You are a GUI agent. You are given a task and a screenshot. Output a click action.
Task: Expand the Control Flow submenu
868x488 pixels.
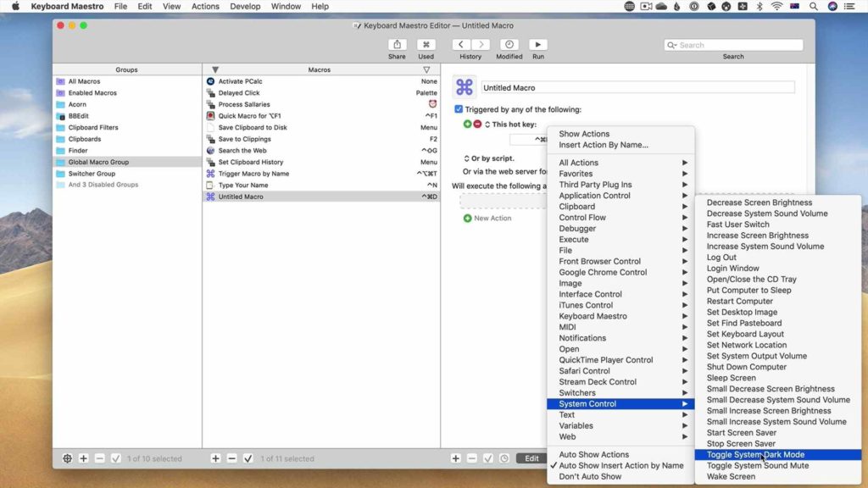[620, 218]
